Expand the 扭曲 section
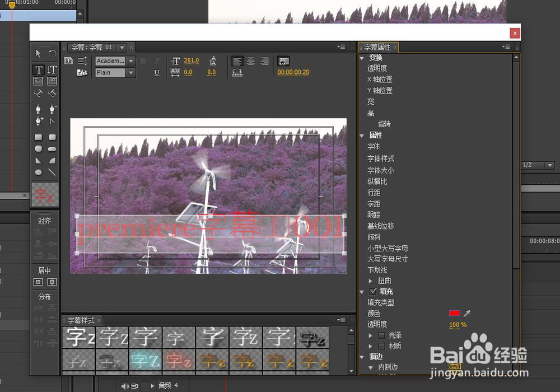The height and width of the screenshot is (392, 560). pyautogui.click(x=370, y=281)
